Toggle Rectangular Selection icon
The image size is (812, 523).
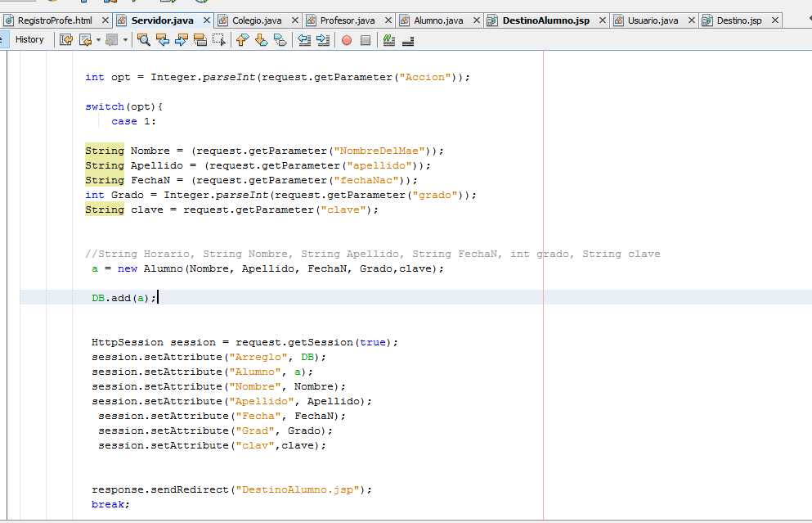[219, 40]
